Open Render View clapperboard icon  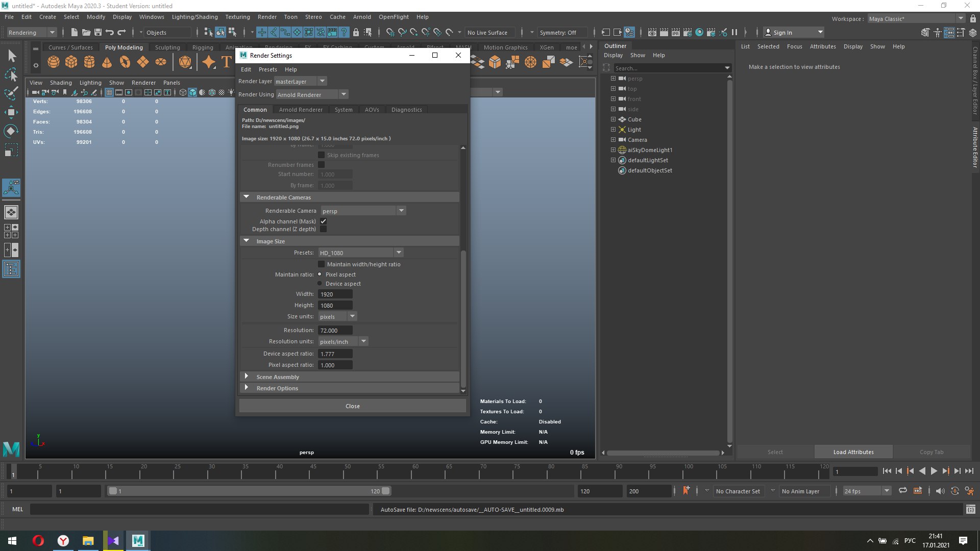point(652,32)
